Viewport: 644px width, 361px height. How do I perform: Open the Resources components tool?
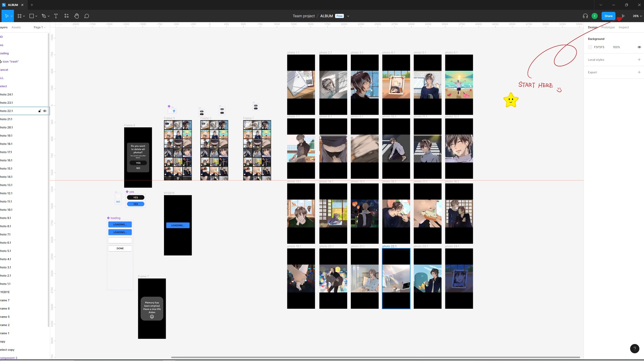point(66,16)
